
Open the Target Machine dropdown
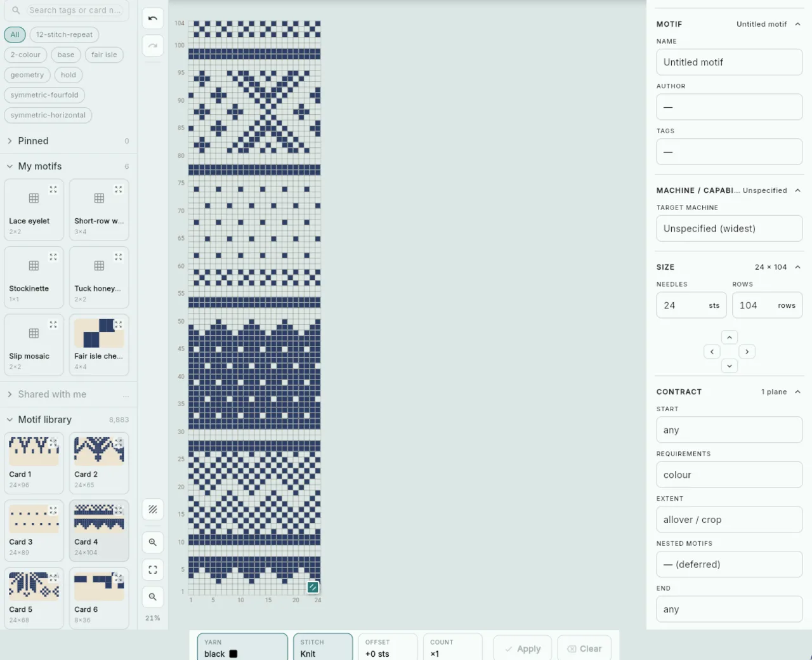pyautogui.click(x=730, y=228)
